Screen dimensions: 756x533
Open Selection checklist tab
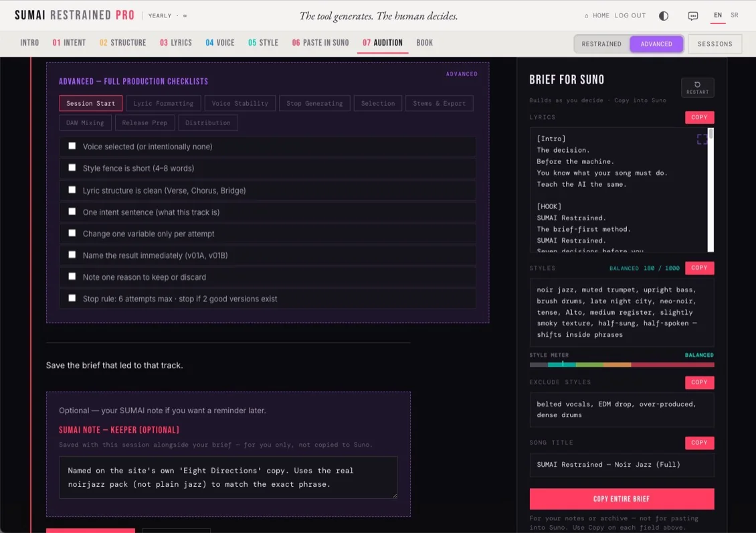[x=377, y=103]
